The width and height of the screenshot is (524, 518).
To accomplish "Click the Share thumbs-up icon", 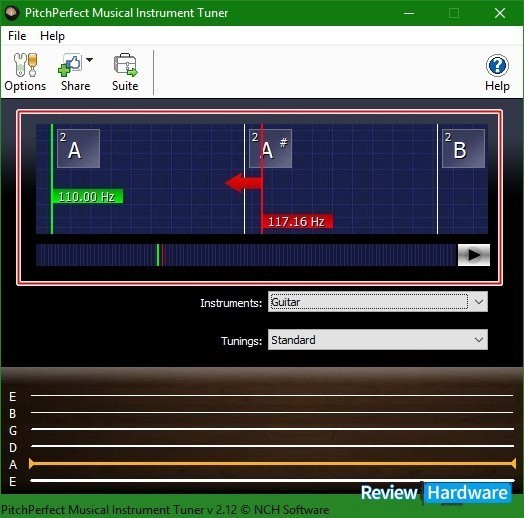I will [x=71, y=65].
